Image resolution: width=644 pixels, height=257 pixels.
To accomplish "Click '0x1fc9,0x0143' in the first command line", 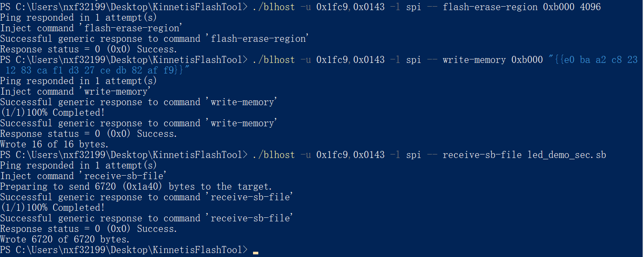I will pos(350,7).
